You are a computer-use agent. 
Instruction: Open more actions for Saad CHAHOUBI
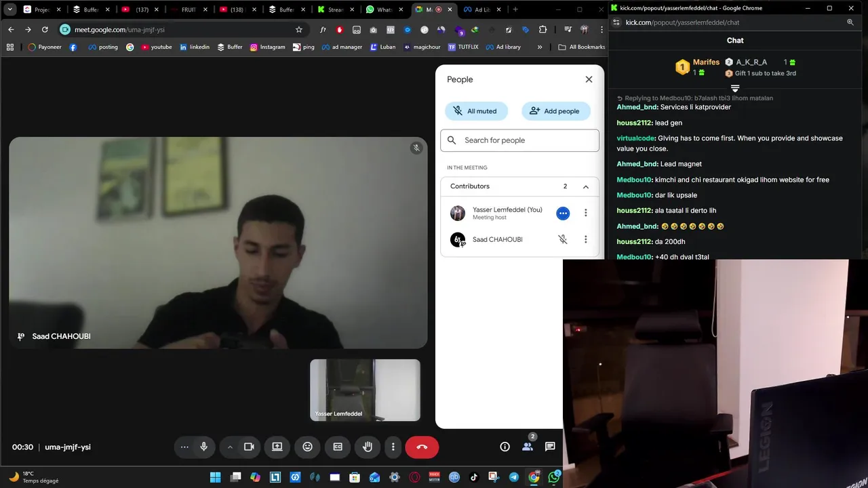click(x=586, y=239)
